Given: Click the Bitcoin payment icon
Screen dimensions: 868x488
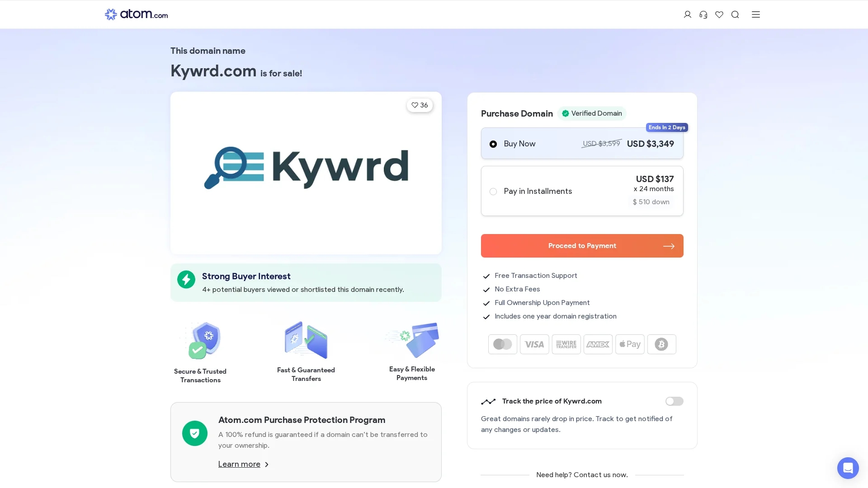Looking at the screenshot, I should [x=661, y=344].
